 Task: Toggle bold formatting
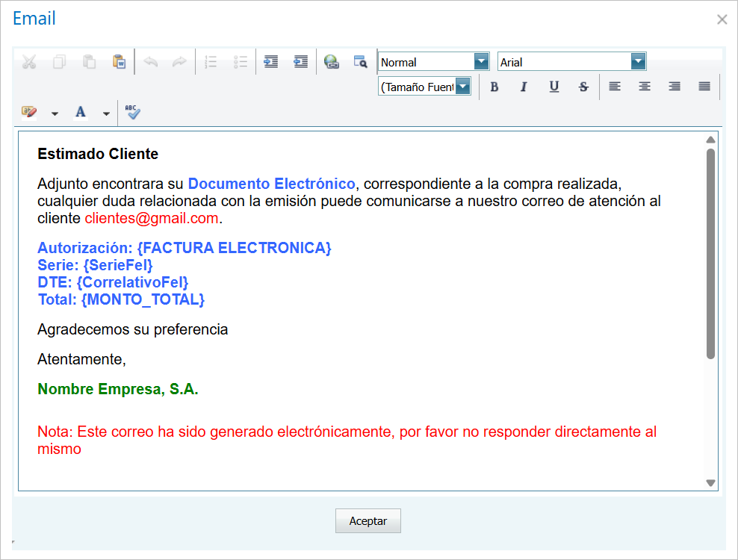(x=494, y=87)
